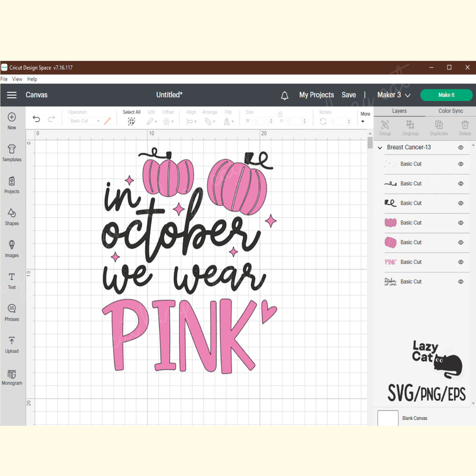
Task: Open My Projects
Action: pos(317,95)
